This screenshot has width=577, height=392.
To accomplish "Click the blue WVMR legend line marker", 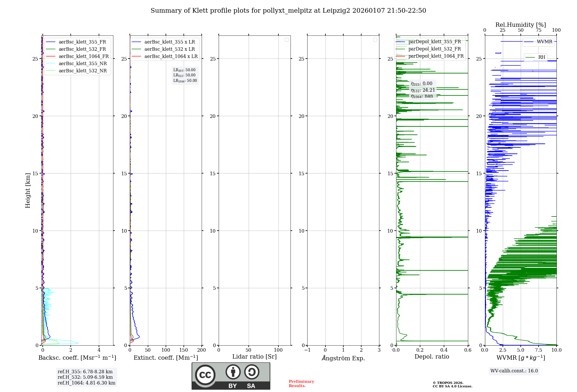I will coord(529,42).
